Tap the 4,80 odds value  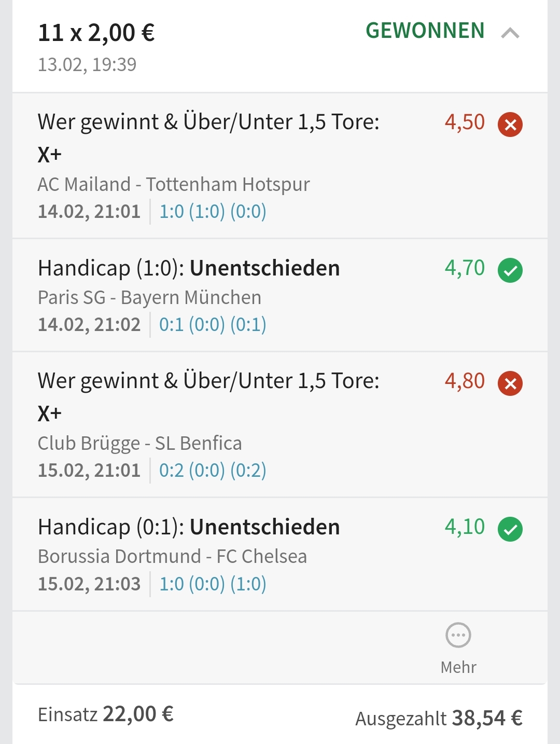(x=465, y=381)
